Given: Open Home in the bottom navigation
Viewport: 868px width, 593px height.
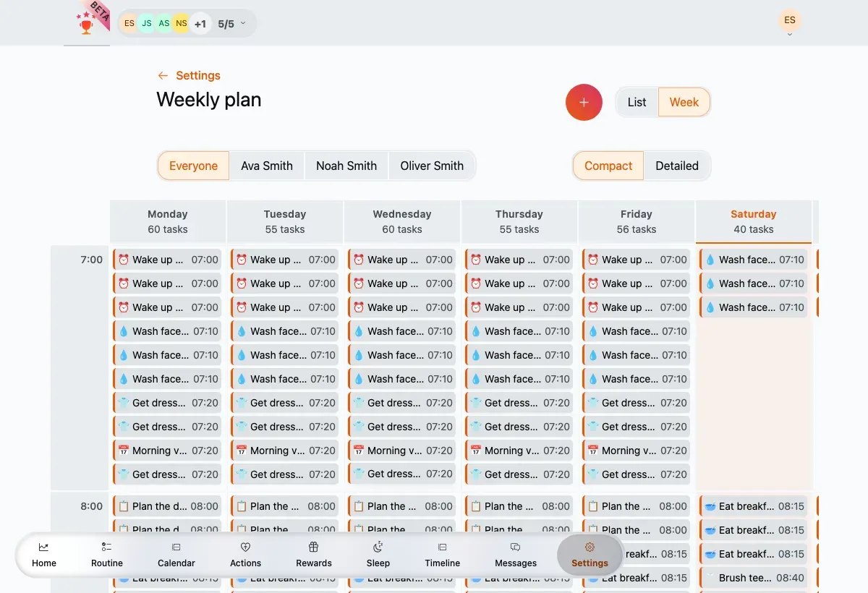Looking at the screenshot, I should pyautogui.click(x=44, y=555).
